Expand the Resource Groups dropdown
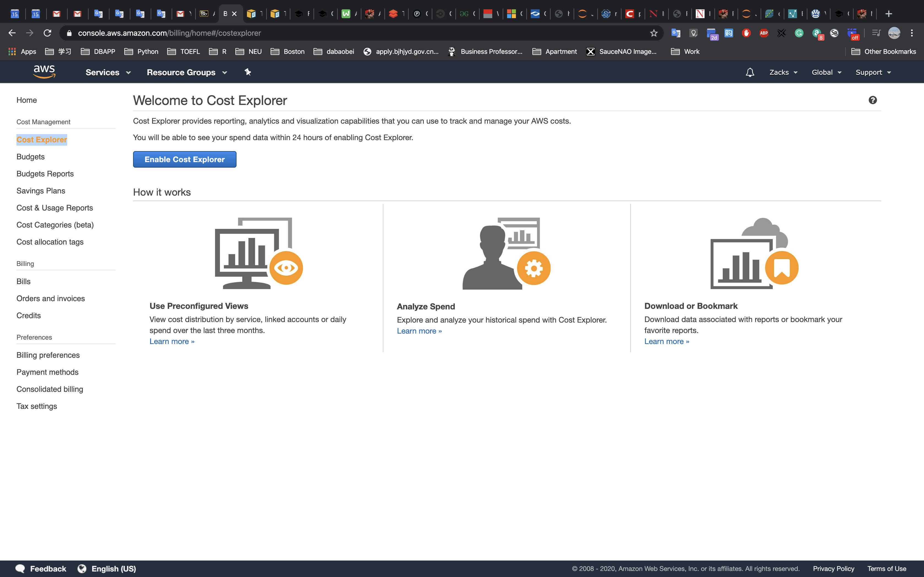Image resolution: width=924 pixels, height=577 pixels. pyautogui.click(x=187, y=73)
